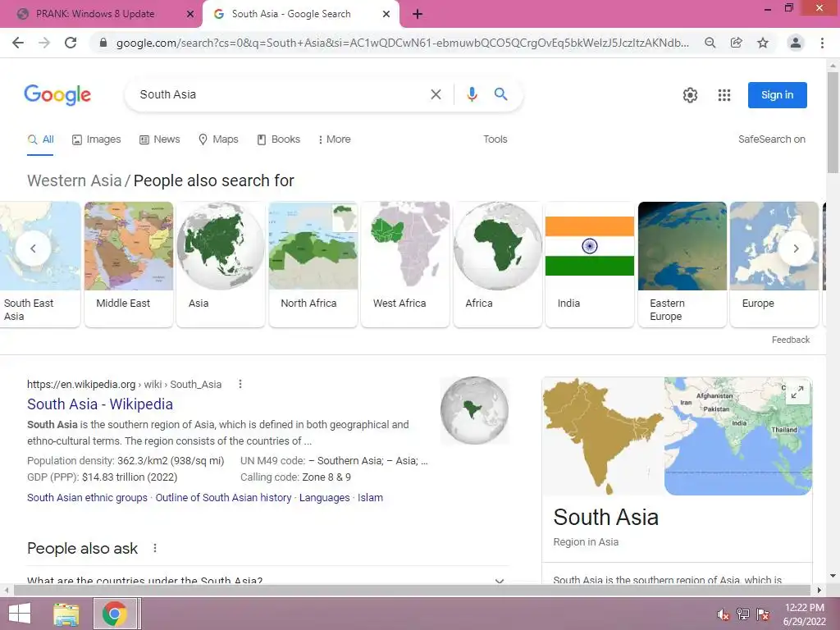Click the Sign in button

click(778, 95)
